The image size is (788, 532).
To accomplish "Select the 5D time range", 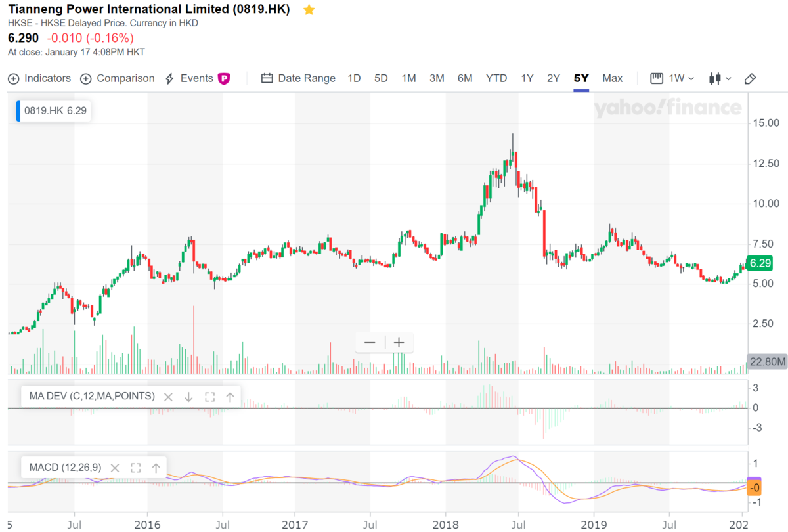I will [381, 78].
